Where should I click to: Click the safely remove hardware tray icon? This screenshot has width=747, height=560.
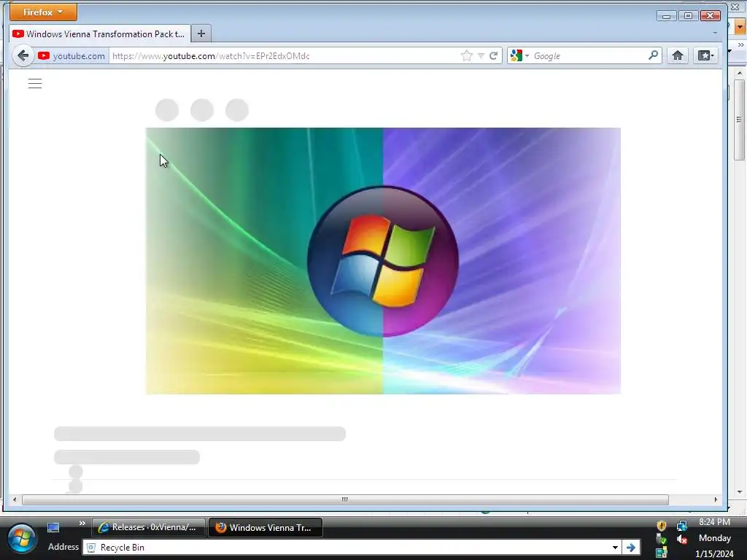tap(661, 539)
